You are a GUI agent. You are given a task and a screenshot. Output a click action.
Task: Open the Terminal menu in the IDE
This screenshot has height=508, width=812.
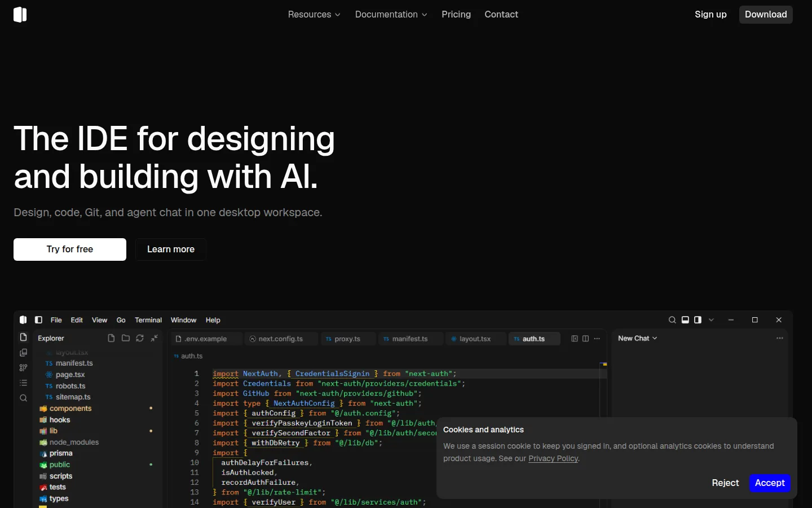pyautogui.click(x=148, y=320)
